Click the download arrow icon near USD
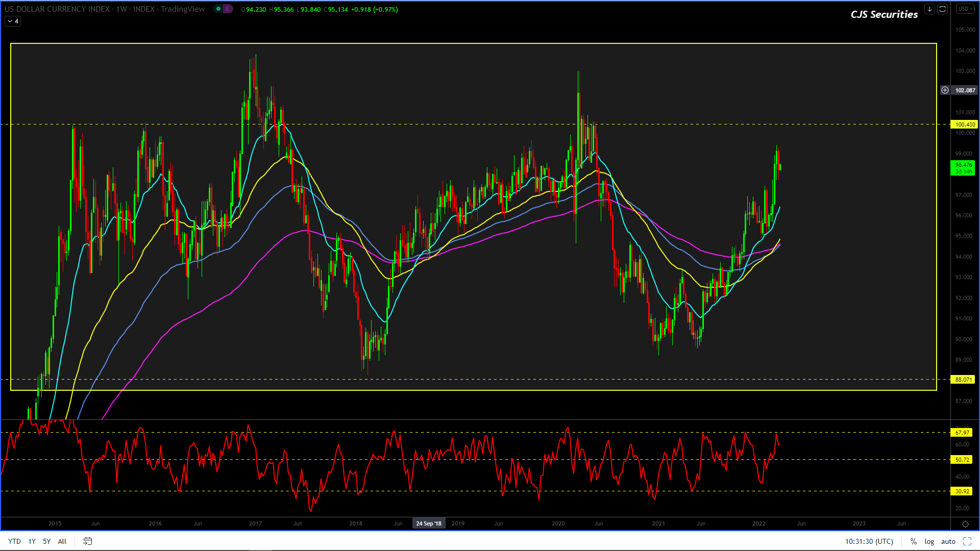This screenshot has width=980, height=551. click(x=929, y=9)
